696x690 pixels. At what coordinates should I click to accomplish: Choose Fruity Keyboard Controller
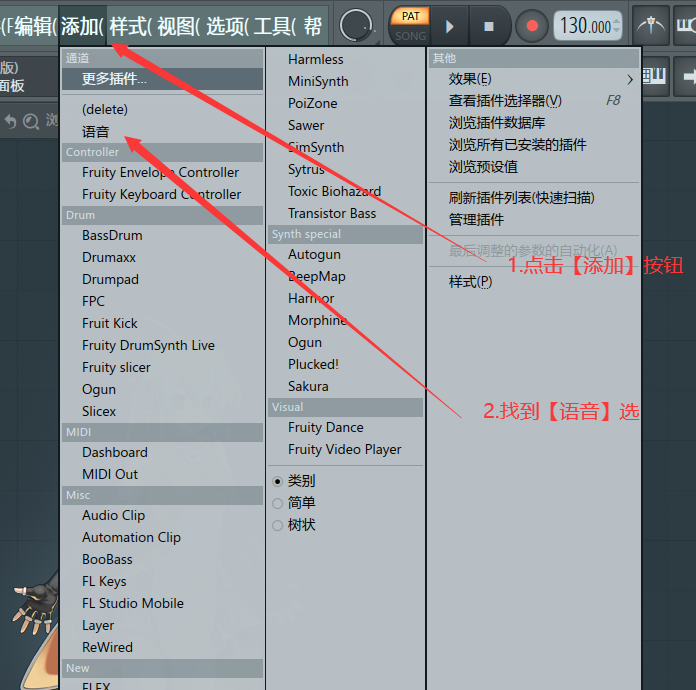pyautogui.click(x=162, y=194)
